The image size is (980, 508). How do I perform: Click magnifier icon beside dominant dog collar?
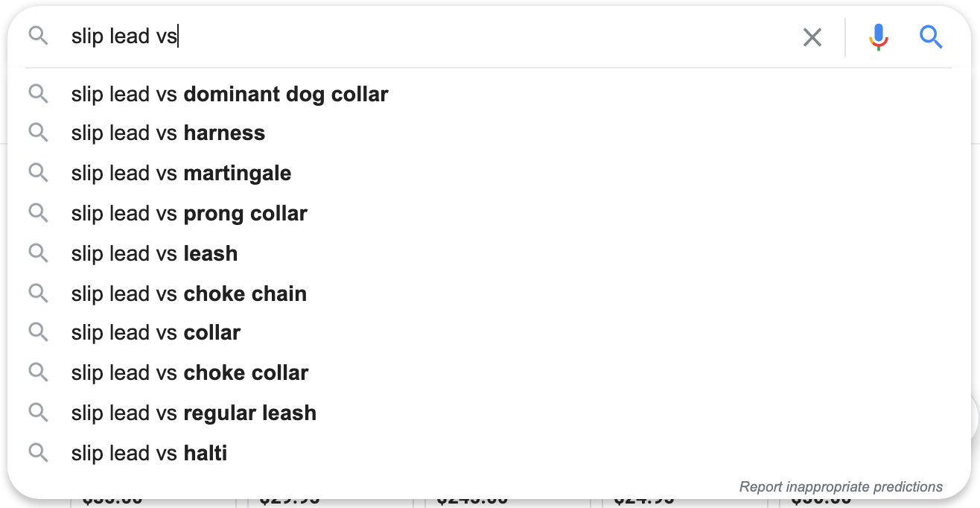(x=38, y=94)
